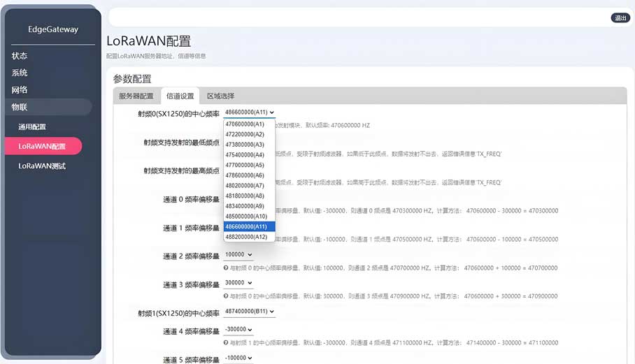Image resolution: width=635 pixels, height=364 pixels.
Task: Go to the 通用配置 page
Action: 32,127
